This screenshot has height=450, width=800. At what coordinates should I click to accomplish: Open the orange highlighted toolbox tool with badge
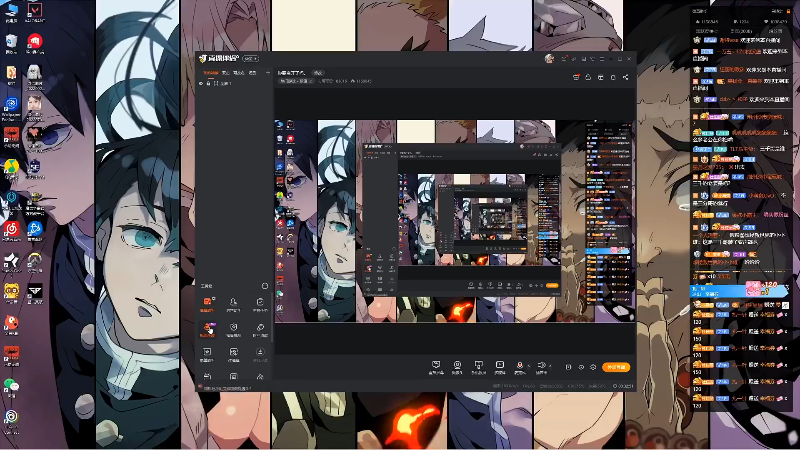click(x=207, y=304)
